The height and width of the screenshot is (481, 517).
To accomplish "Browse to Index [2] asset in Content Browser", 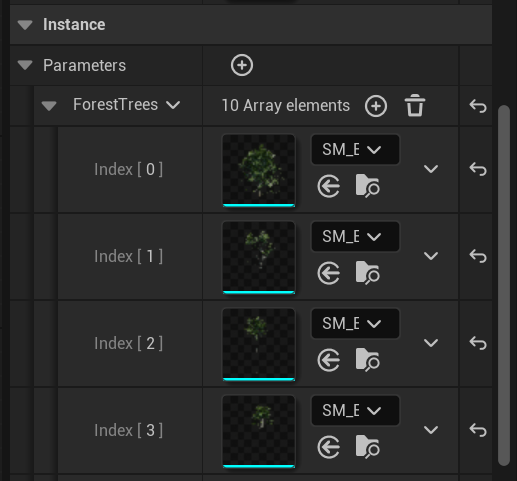I will point(367,360).
